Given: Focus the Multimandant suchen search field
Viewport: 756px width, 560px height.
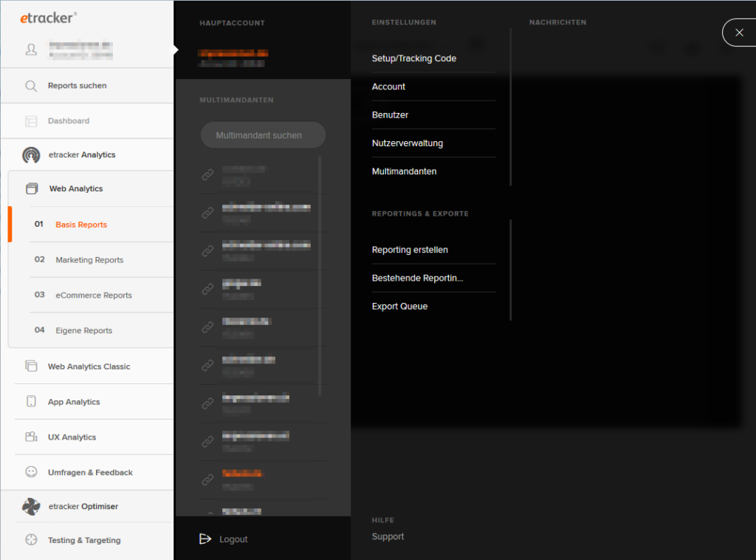Looking at the screenshot, I should click(264, 135).
